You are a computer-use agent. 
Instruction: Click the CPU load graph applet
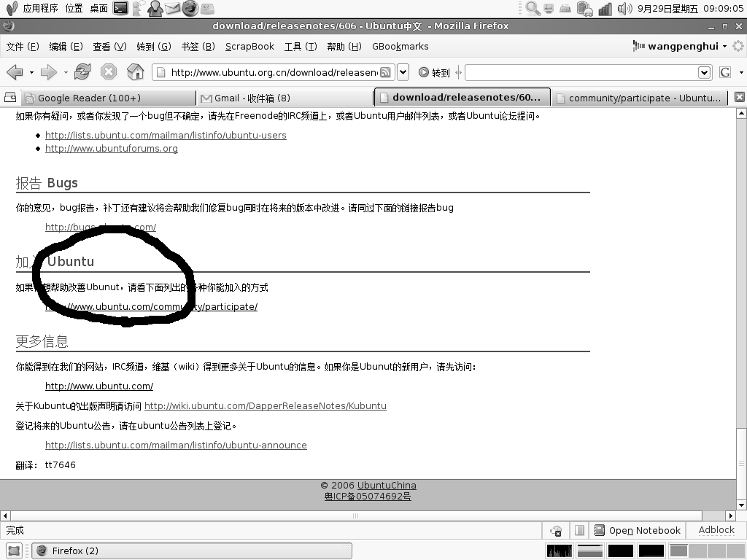(x=560, y=551)
